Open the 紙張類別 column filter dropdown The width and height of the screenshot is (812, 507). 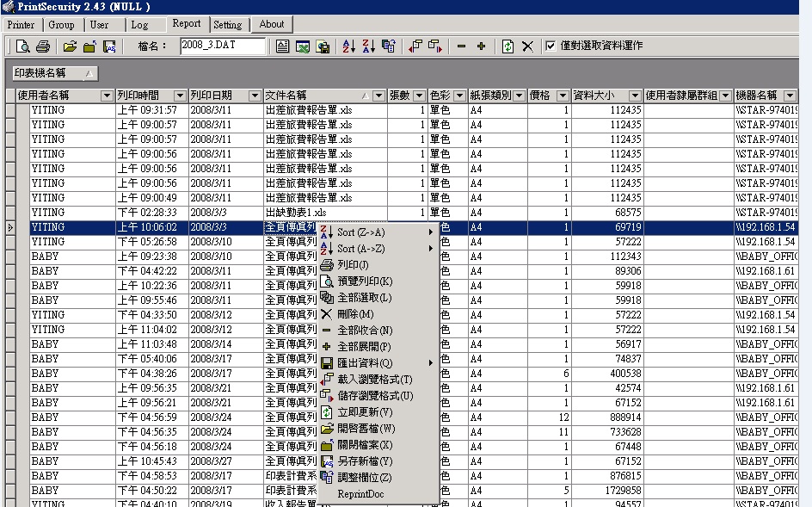click(519, 96)
